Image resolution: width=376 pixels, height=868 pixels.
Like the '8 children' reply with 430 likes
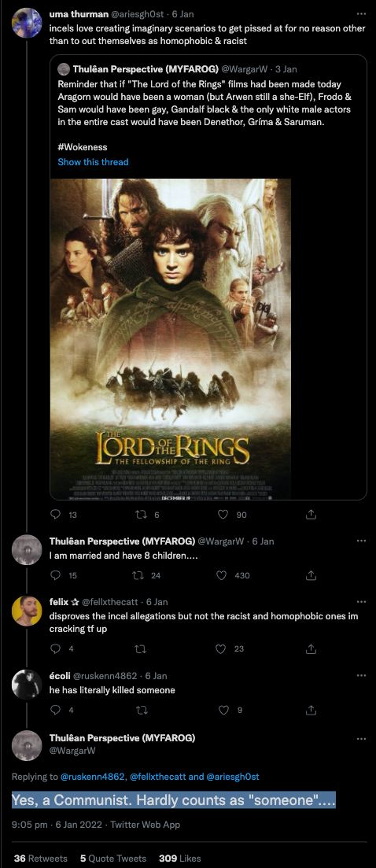(222, 575)
